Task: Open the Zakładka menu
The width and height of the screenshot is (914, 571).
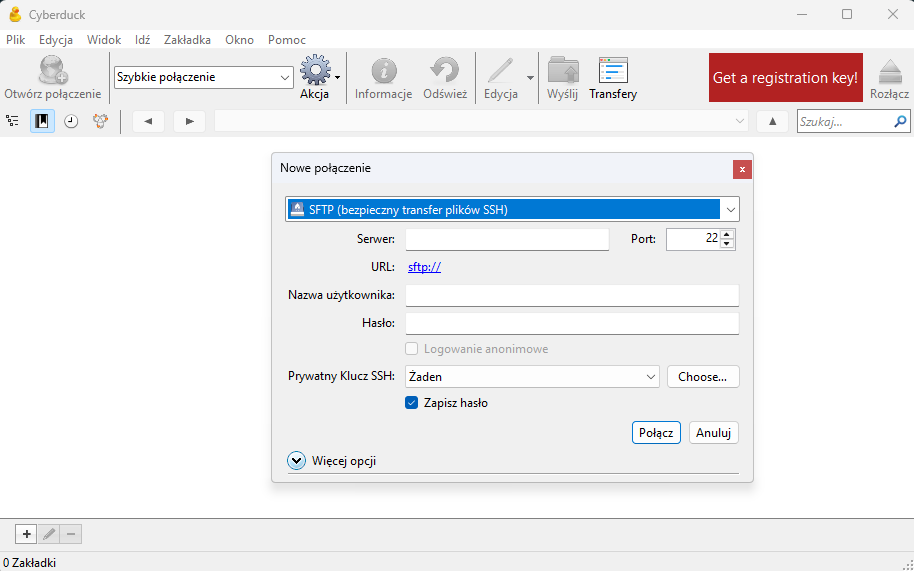Action: tap(187, 40)
